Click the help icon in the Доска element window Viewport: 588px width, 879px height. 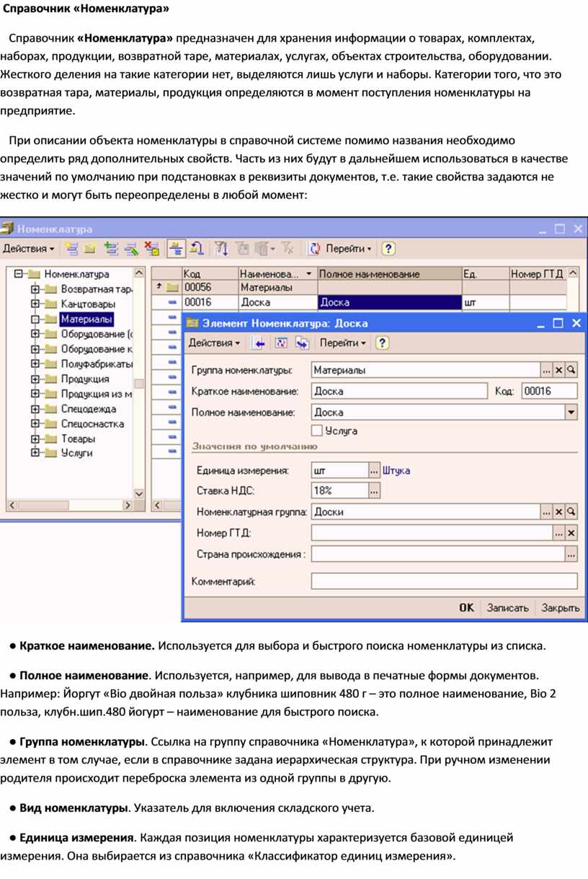[x=383, y=343]
